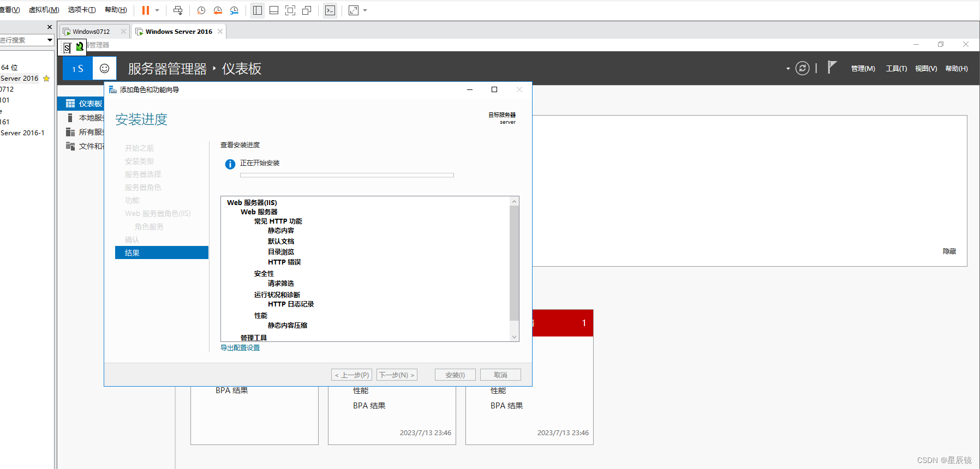Viewport: 980px width, 469px height.
Task: Click the 确认 step in wizard
Action: click(132, 239)
